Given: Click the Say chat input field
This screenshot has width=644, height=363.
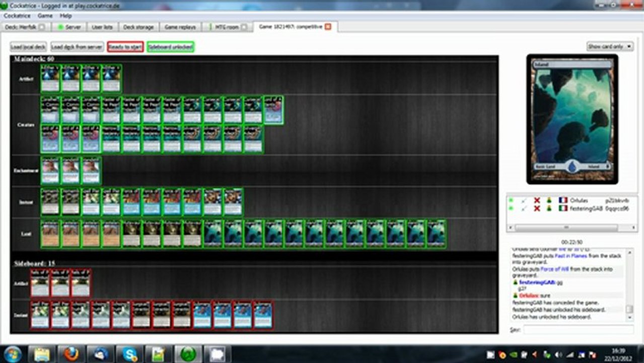Looking at the screenshot, I should [x=578, y=330].
